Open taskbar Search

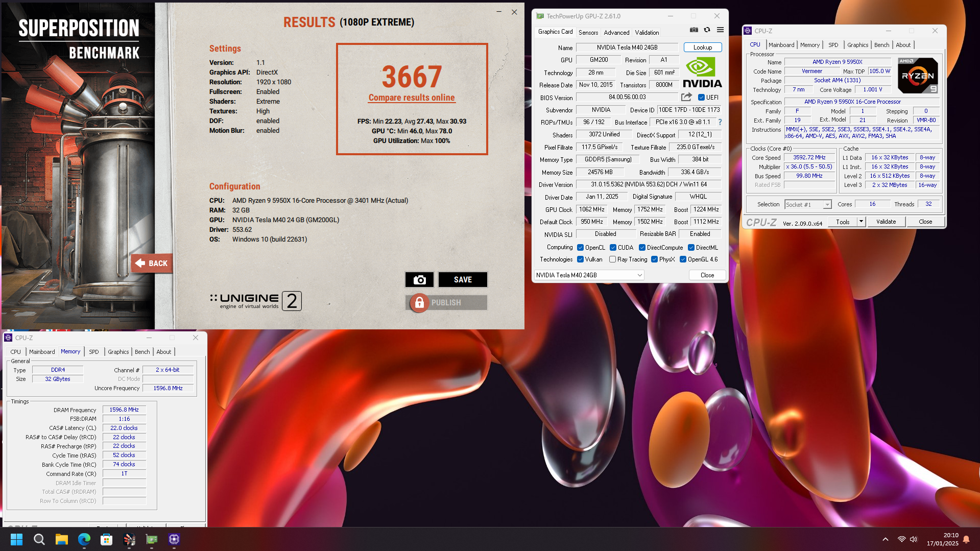tap(39, 539)
